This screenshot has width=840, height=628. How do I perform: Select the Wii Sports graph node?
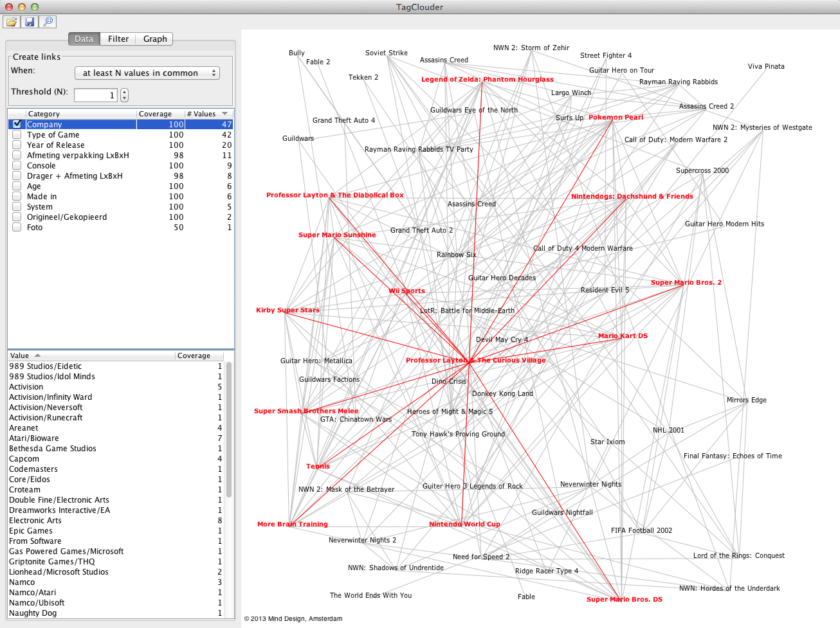[406, 291]
